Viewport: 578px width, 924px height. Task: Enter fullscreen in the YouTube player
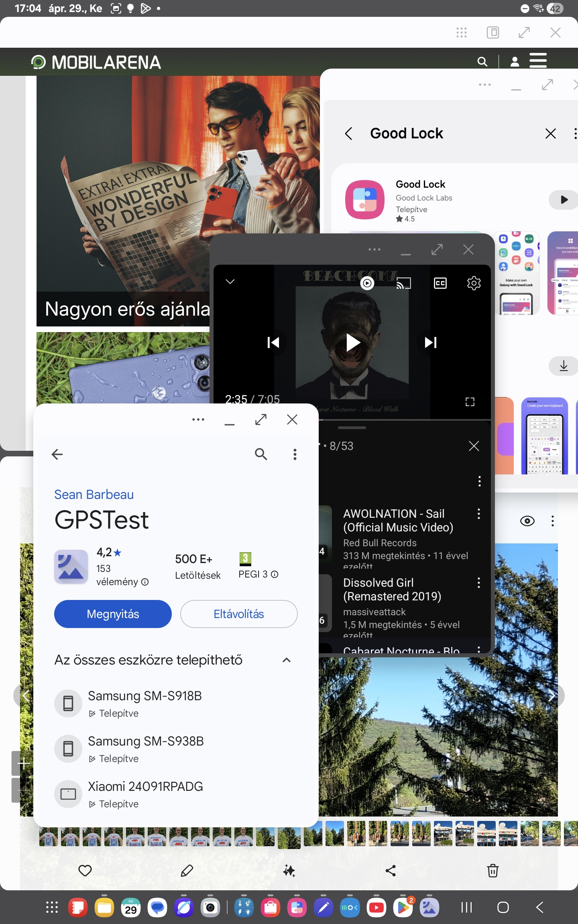(x=470, y=402)
